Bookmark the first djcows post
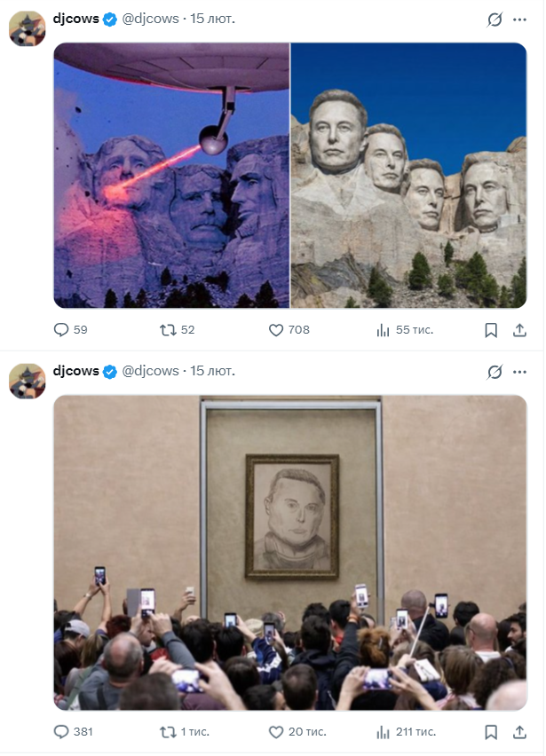This screenshot has width=546, height=756. pos(491,330)
